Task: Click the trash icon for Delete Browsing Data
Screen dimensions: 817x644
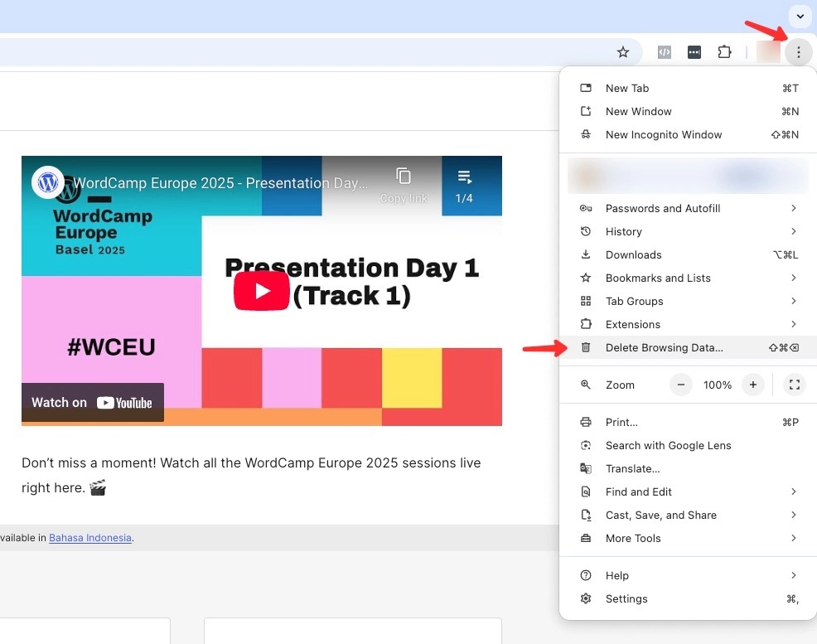Action: click(x=586, y=347)
